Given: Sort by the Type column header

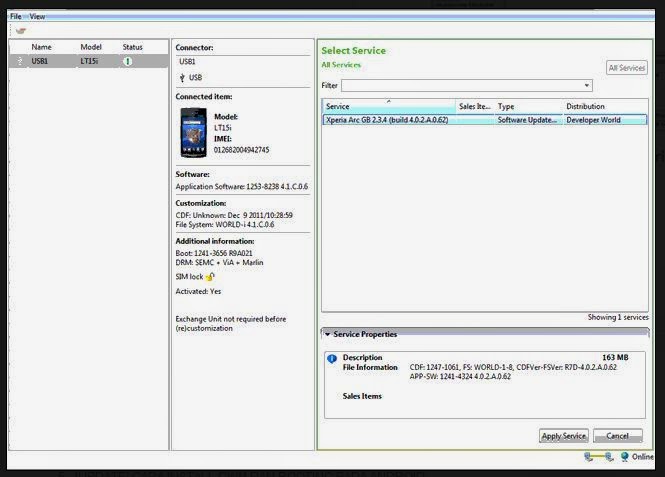Looking at the screenshot, I should [x=528, y=106].
